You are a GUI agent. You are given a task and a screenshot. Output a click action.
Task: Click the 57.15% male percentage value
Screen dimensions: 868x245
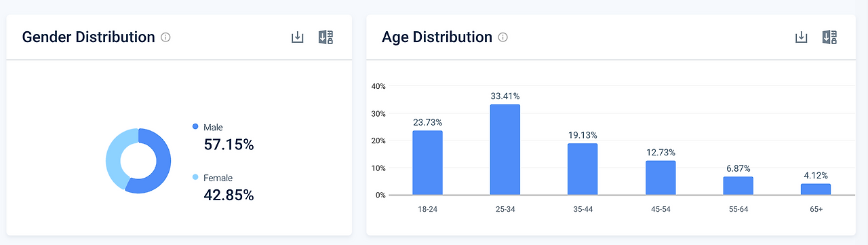pyautogui.click(x=229, y=145)
